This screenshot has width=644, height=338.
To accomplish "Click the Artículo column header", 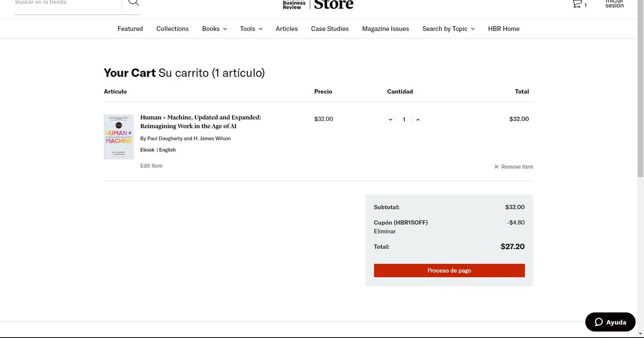I will (115, 91).
